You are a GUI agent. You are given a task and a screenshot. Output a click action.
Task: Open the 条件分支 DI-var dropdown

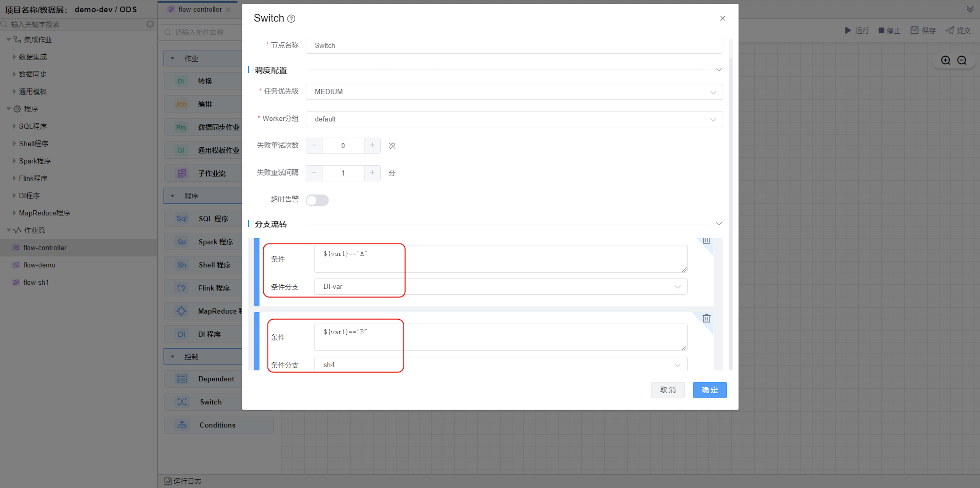click(x=500, y=287)
